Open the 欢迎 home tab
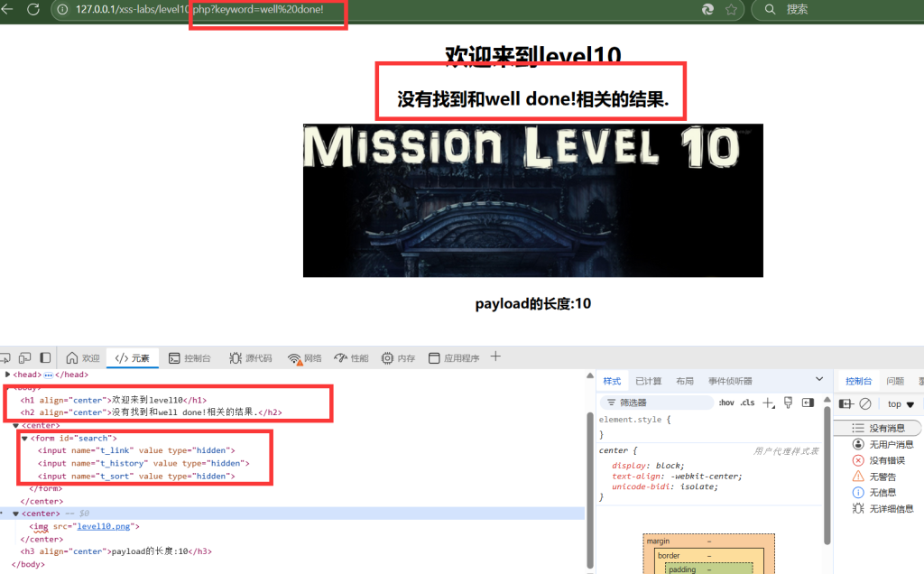Image resolution: width=924 pixels, height=574 pixels. (82, 357)
